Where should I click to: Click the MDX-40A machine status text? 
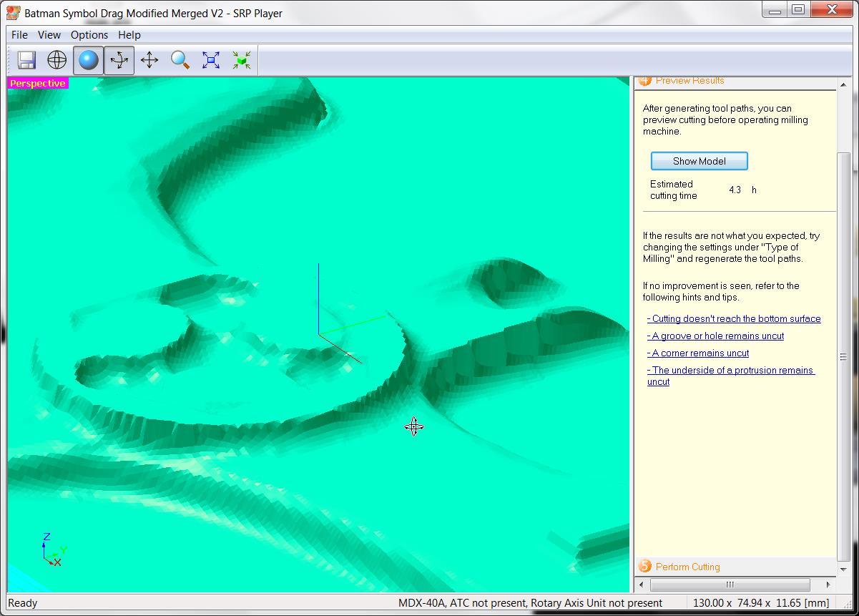coord(530,603)
